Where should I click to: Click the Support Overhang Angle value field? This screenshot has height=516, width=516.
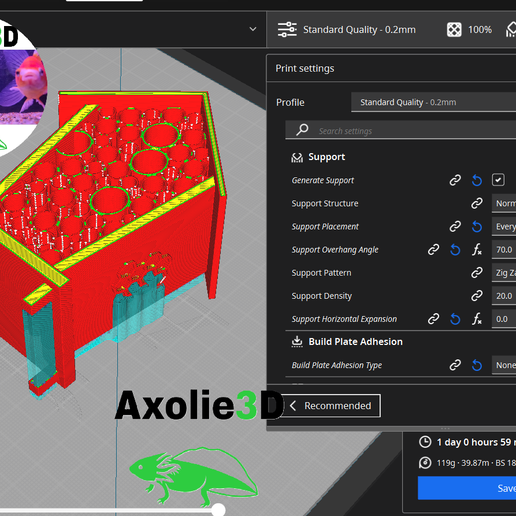pyautogui.click(x=504, y=250)
